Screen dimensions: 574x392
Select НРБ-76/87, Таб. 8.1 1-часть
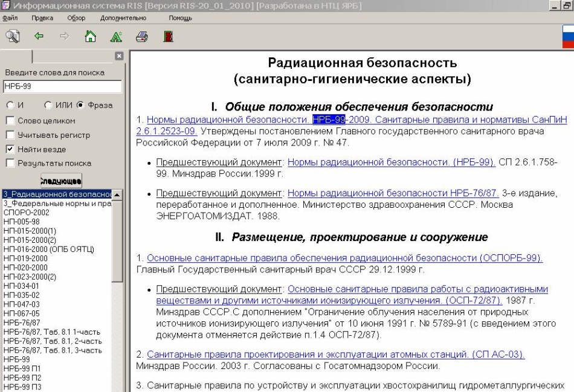(x=51, y=332)
